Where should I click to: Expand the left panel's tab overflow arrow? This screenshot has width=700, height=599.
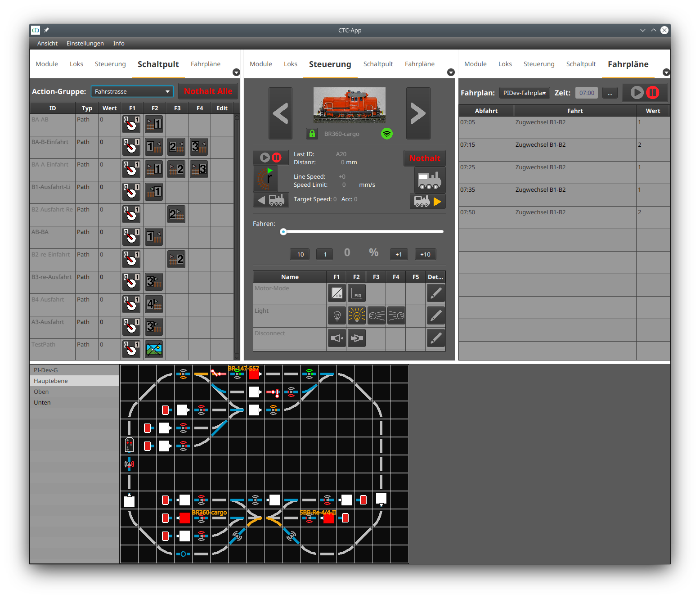pyautogui.click(x=236, y=72)
